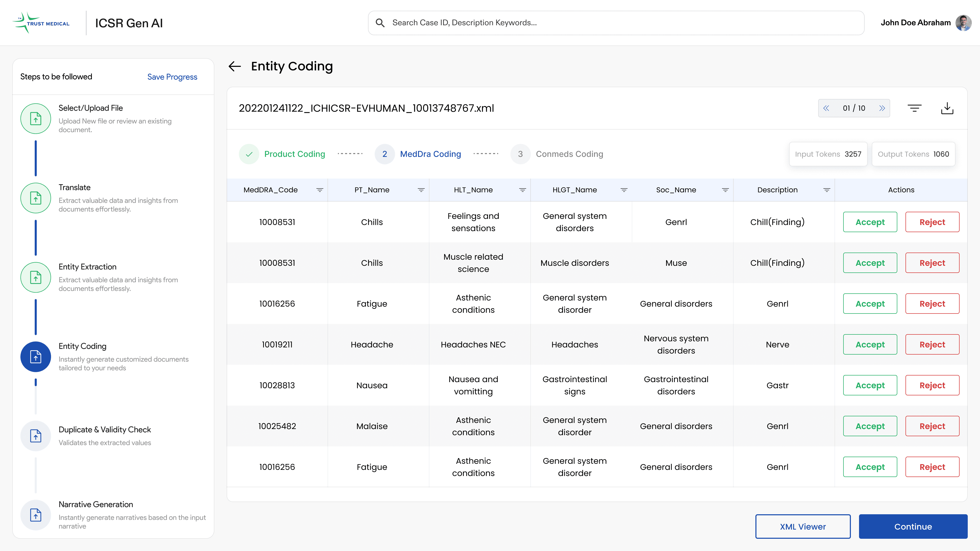Click the active Entity Coding step icon

click(x=36, y=357)
